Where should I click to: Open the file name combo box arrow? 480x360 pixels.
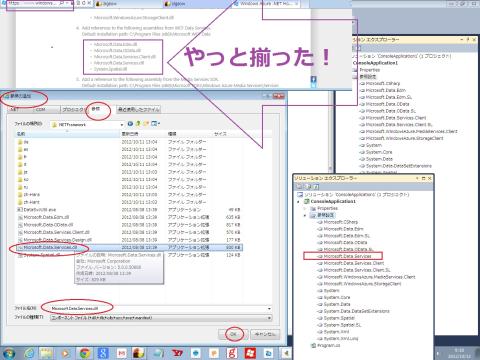(x=269, y=309)
